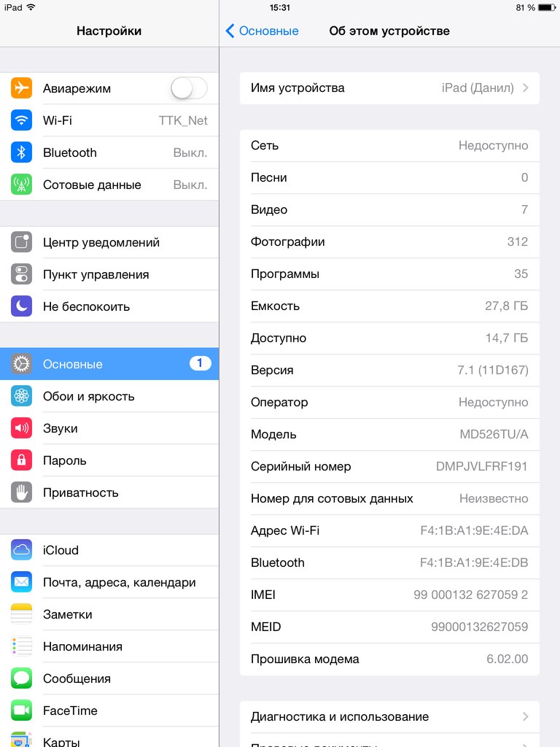Expand the Имя устройства row chevron
Viewport: 560px width, 747px height.
pyautogui.click(x=526, y=88)
